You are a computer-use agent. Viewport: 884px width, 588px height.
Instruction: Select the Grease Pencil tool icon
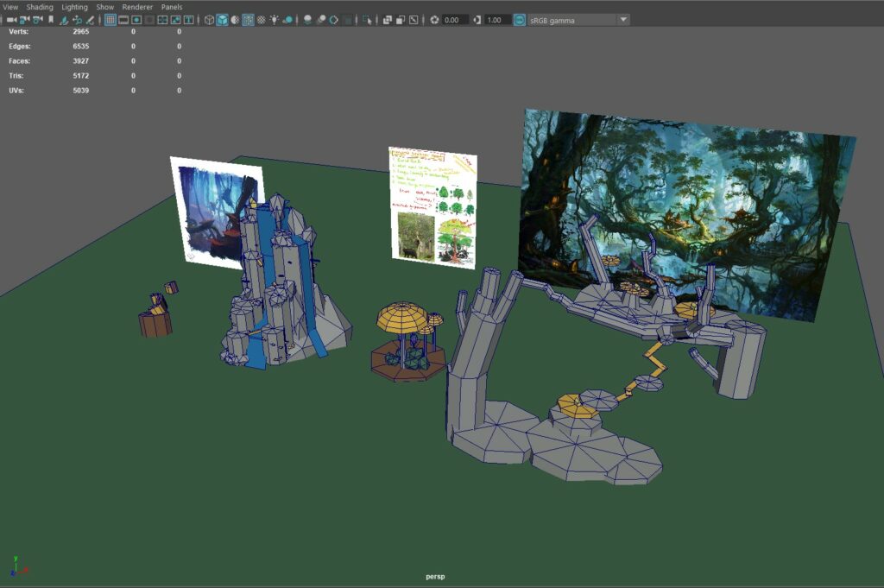[x=90, y=20]
